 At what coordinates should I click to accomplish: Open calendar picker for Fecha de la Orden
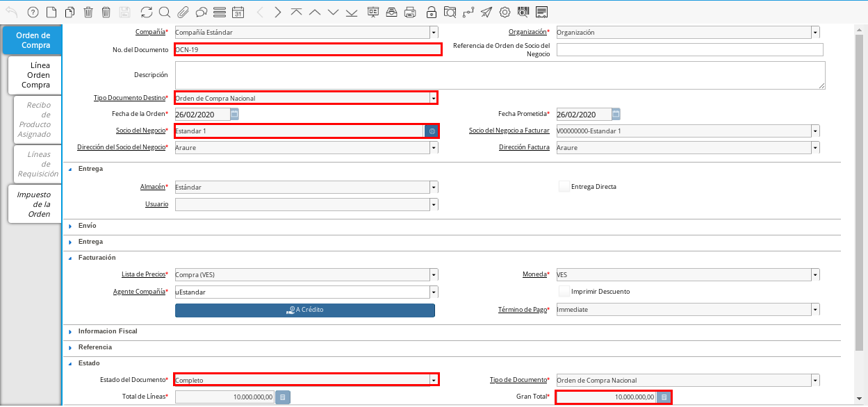pos(234,115)
